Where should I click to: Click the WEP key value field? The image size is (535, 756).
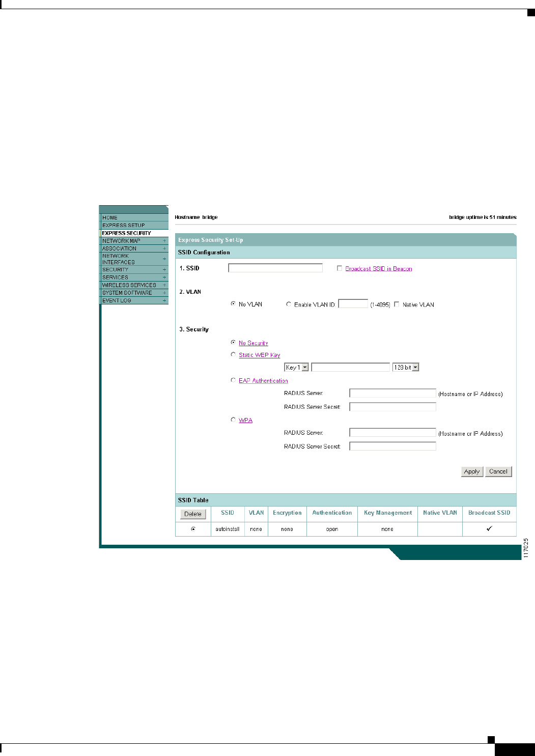(x=351, y=367)
